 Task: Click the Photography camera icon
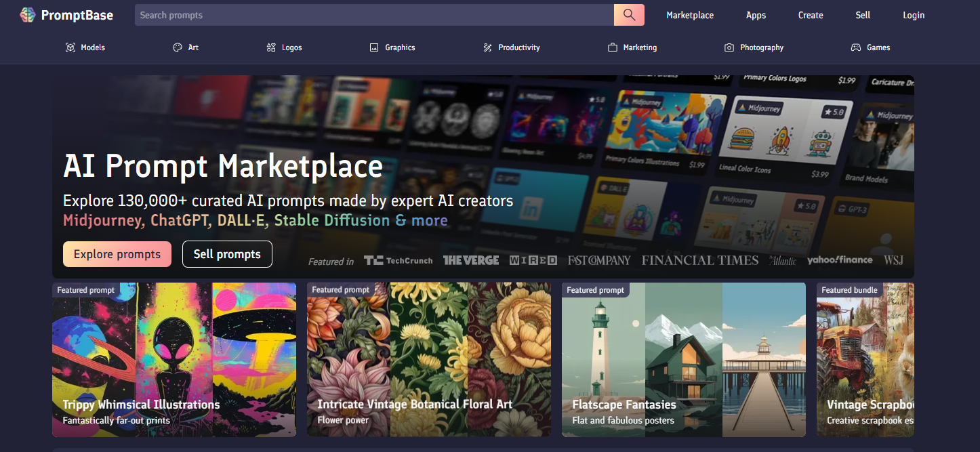click(729, 47)
